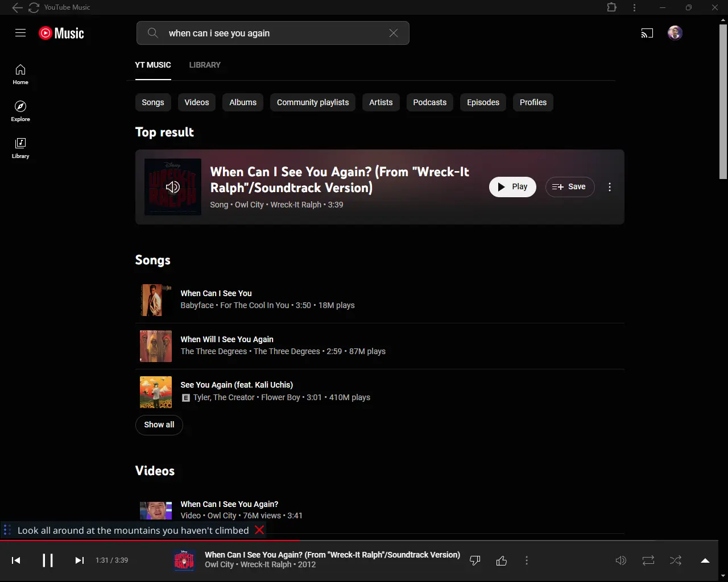The height and width of the screenshot is (582, 728).
Task: Thumbs up the current song
Action: pyautogui.click(x=502, y=561)
